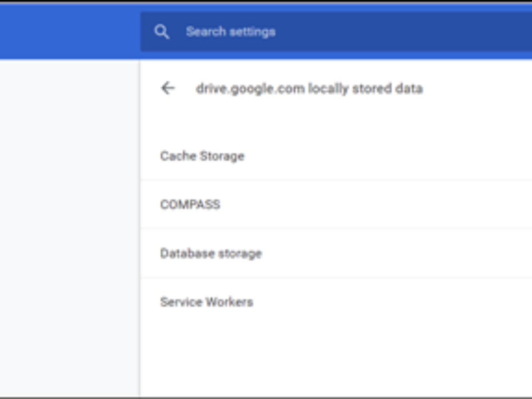Click the far right of Service Workers row

(510, 302)
